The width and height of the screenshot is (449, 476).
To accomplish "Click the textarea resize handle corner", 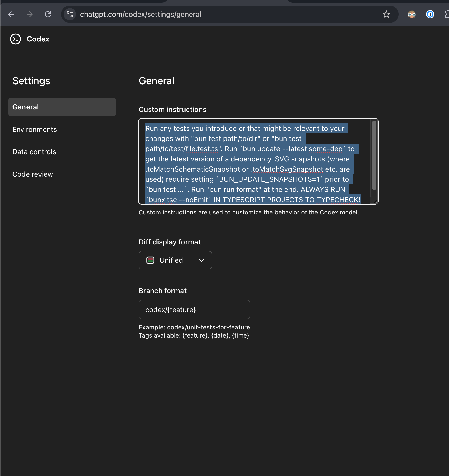I will coord(374,200).
